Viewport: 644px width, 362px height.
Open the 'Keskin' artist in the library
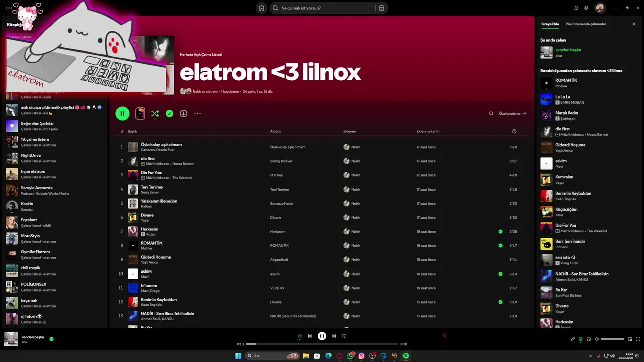[x=55, y=206]
